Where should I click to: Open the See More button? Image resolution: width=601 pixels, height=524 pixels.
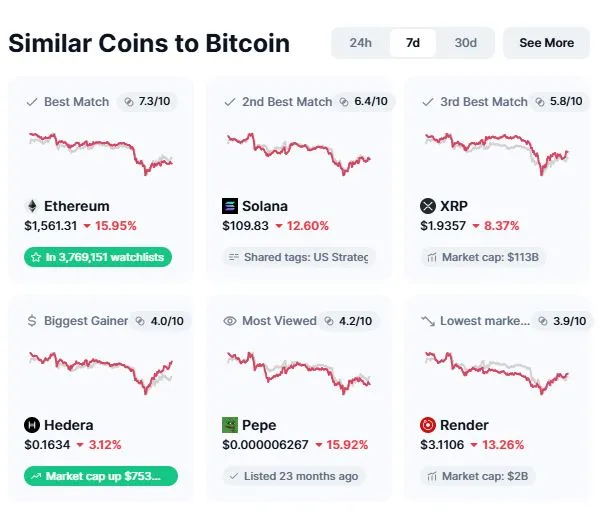(x=547, y=43)
